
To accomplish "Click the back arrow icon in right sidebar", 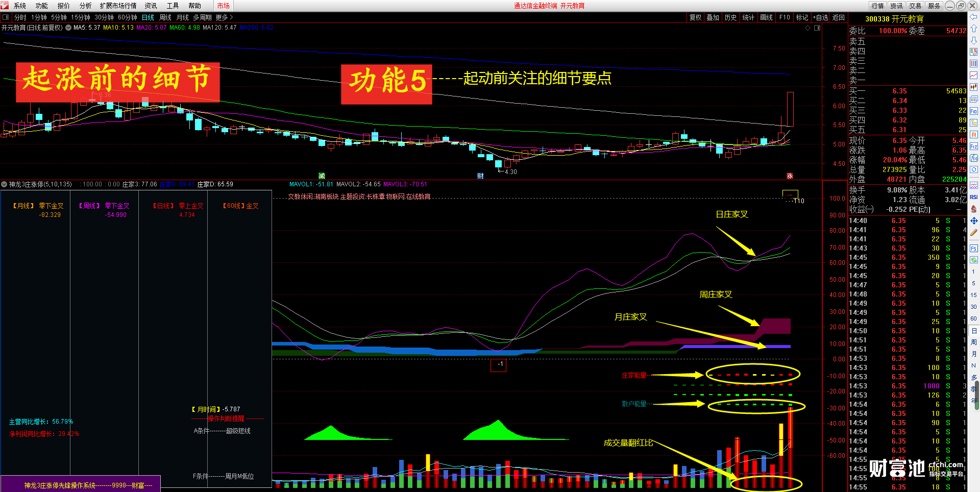I will (x=974, y=17).
